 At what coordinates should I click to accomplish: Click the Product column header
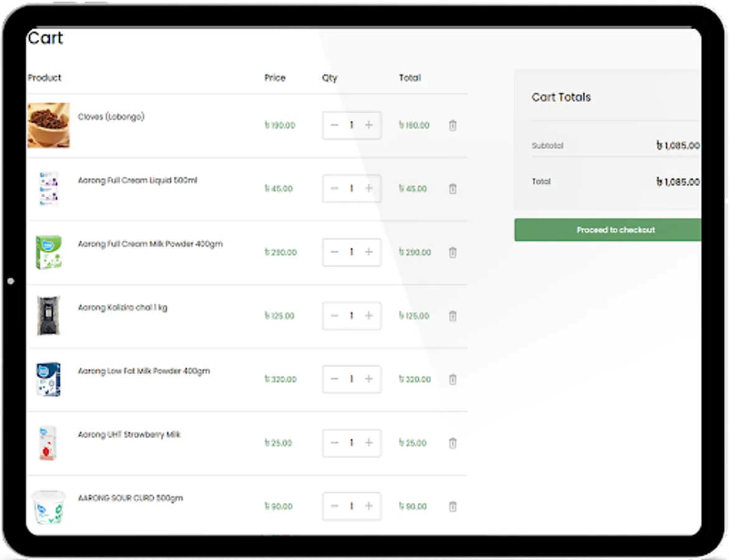(44, 78)
